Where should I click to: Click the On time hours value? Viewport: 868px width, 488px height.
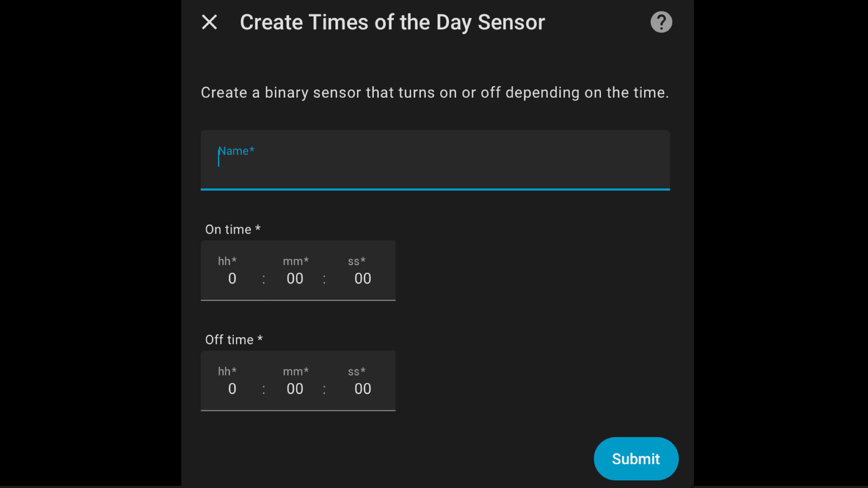232,279
